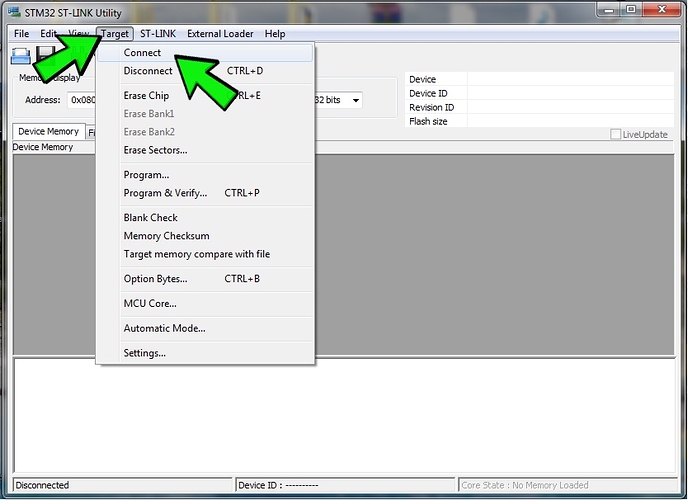
Task: Select Program... from the menu
Action: tap(205, 175)
